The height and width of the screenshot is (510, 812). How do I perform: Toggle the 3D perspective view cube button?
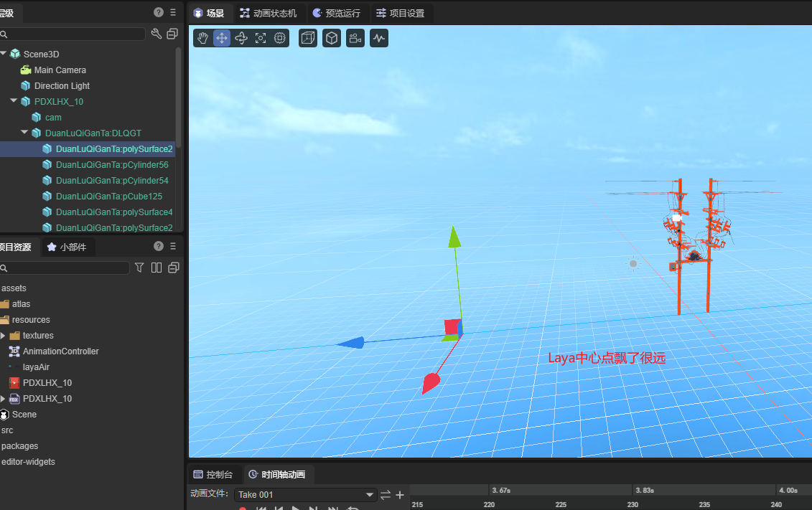click(x=331, y=38)
